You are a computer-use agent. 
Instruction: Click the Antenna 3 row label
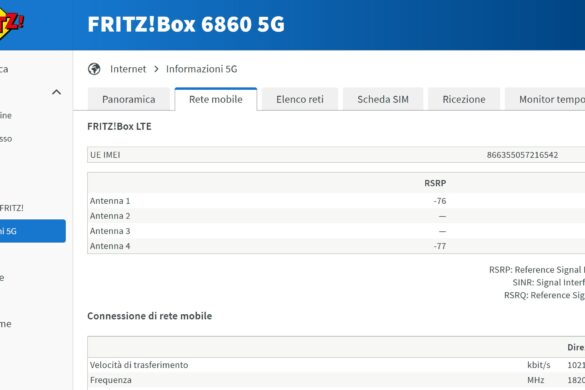[110, 231]
